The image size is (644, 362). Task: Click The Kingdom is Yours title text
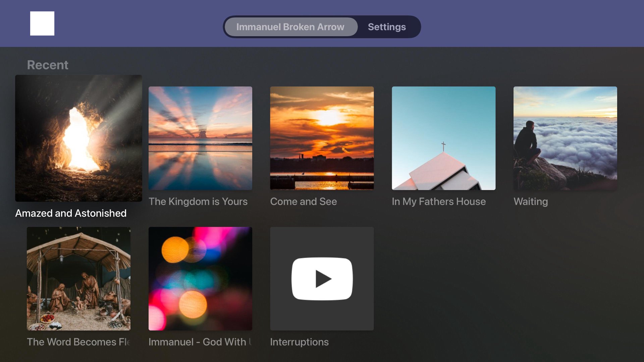point(198,201)
